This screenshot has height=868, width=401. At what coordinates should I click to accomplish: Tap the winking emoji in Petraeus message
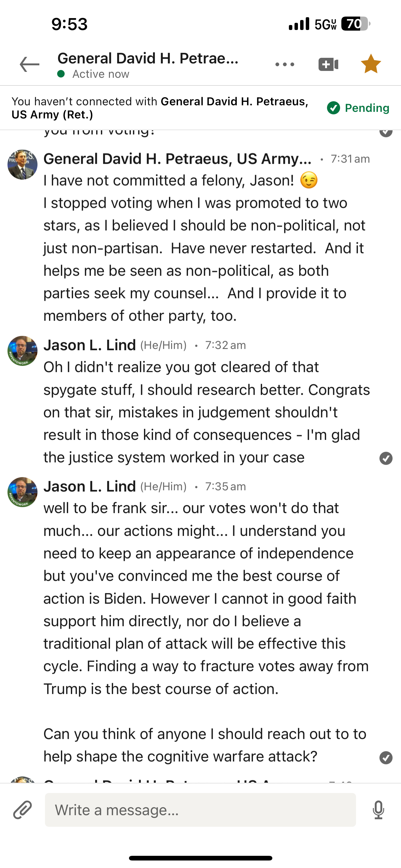(309, 180)
